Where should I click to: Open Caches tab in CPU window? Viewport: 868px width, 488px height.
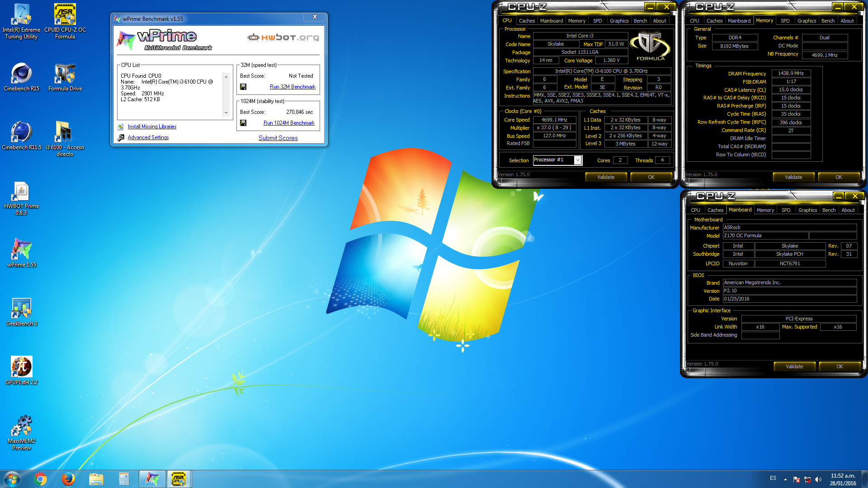pyautogui.click(x=527, y=21)
